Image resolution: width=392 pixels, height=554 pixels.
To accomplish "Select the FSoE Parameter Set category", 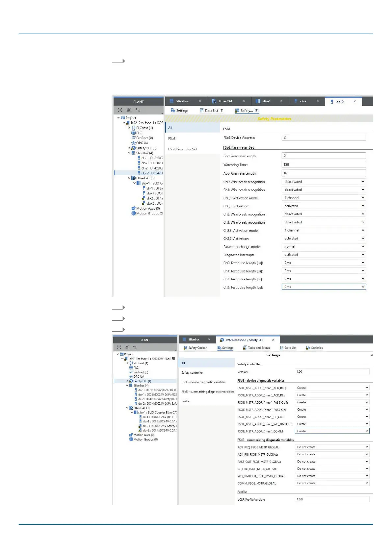I will point(182,149).
